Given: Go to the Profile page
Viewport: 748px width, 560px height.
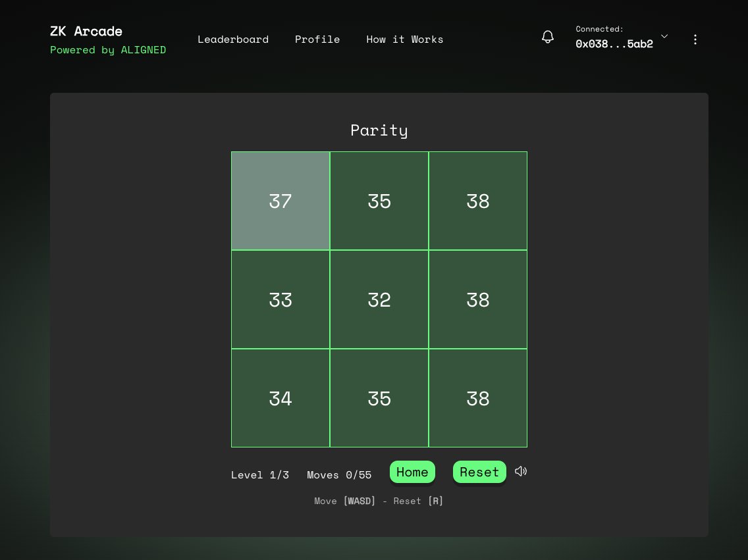Looking at the screenshot, I should [x=317, y=39].
